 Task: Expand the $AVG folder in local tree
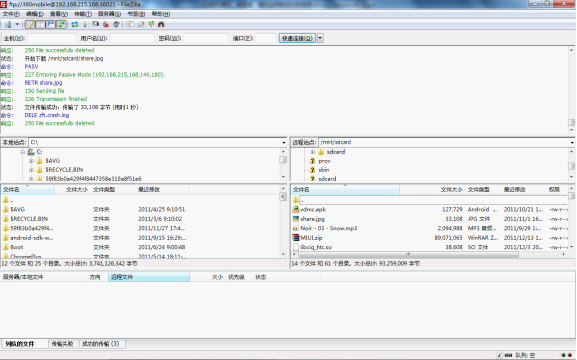click(31, 161)
